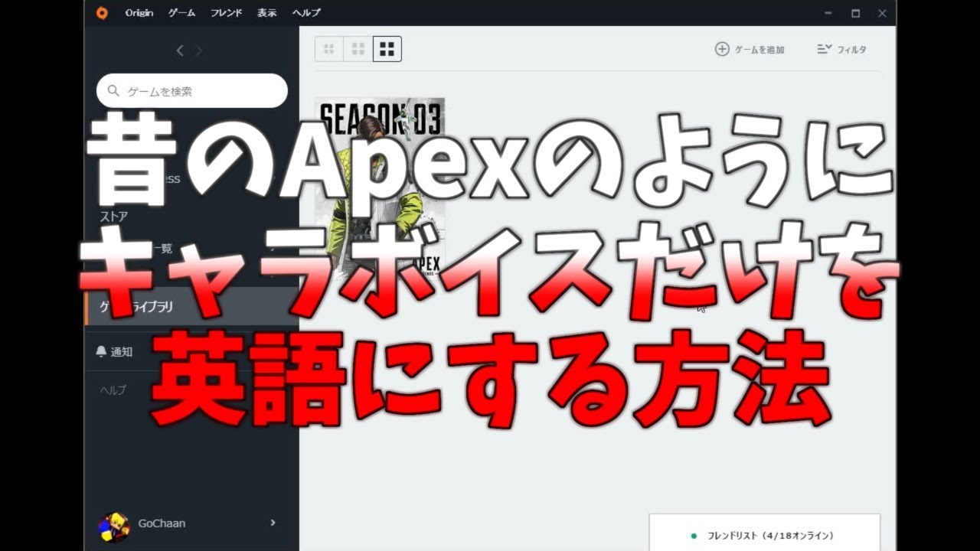
Task: Open the ゲーム menu
Action: (181, 13)
